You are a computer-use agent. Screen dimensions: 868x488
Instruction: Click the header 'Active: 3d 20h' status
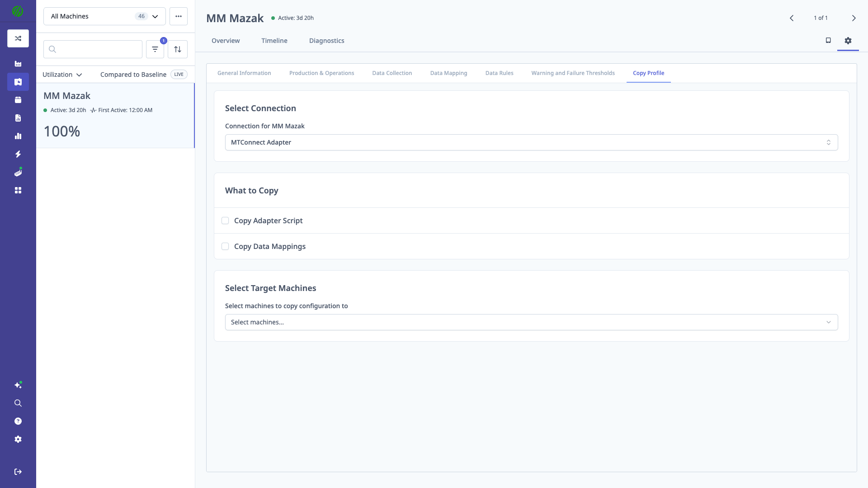292,18
